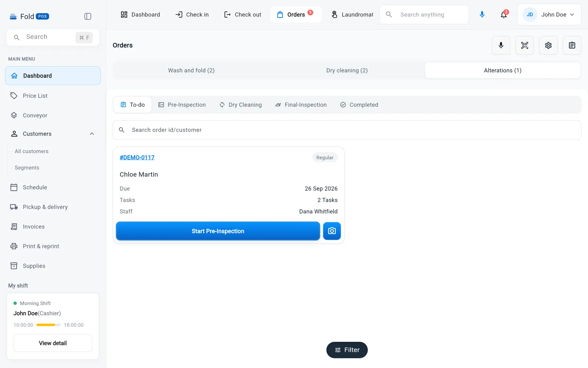
Task: Click the voice input button in Orders header
Action: [x=501, y=45]
